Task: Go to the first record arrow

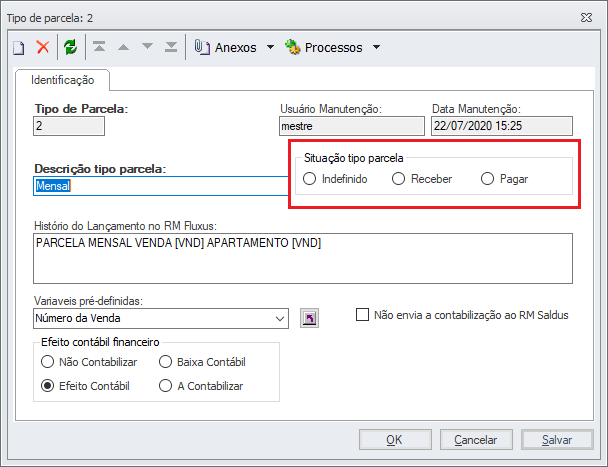Action: pyautogui.click(x=99, y=47)
